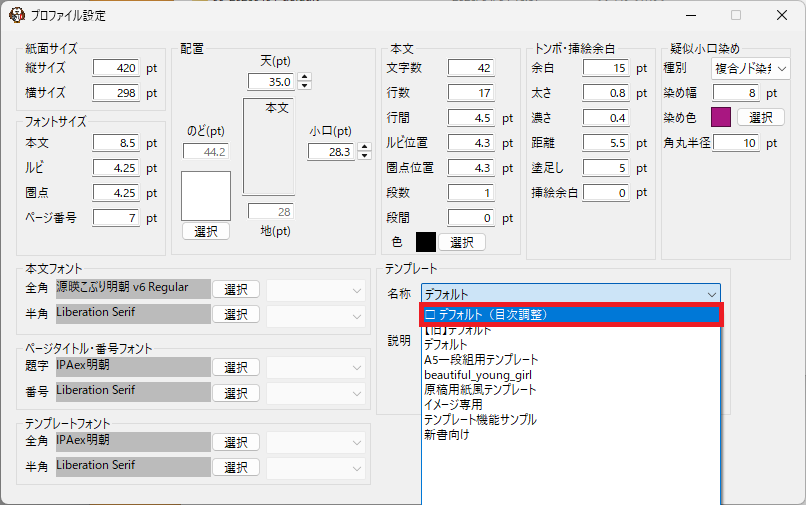
Task: Click the app icon in title bar
Action: (x=16, y=15)
